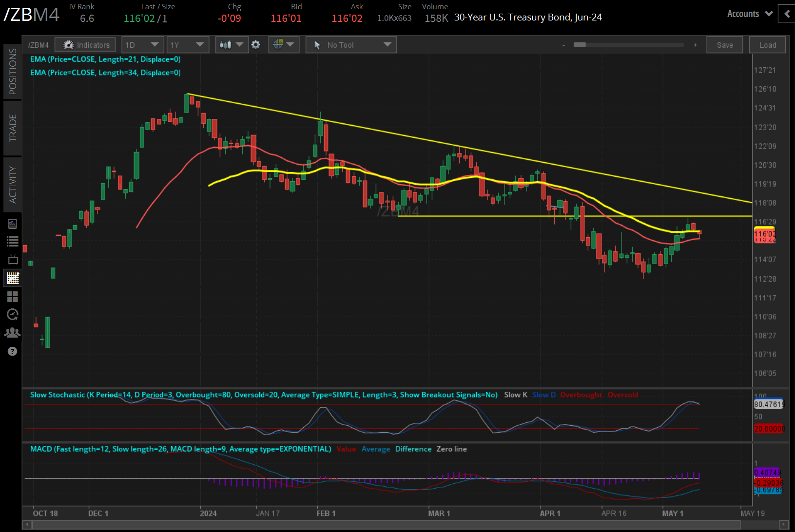Open the chart settings gear icon
This screenshot has height=532, width=795.
(255, 44)
